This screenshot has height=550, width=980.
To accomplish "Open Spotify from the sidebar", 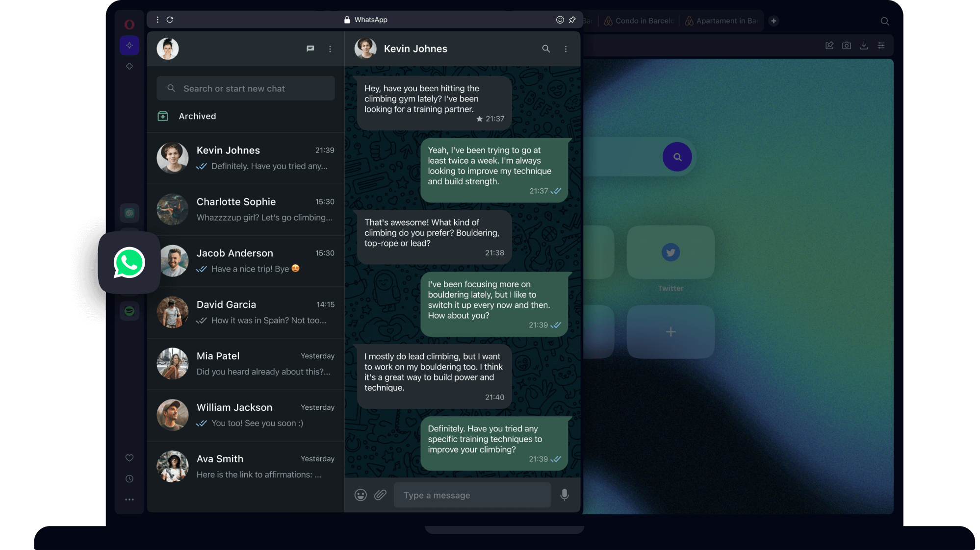I will 129,311.
